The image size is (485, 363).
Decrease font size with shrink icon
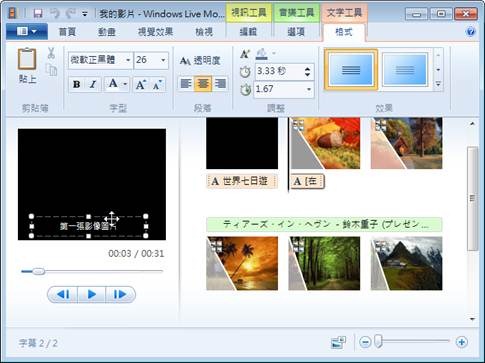(157, 85)
